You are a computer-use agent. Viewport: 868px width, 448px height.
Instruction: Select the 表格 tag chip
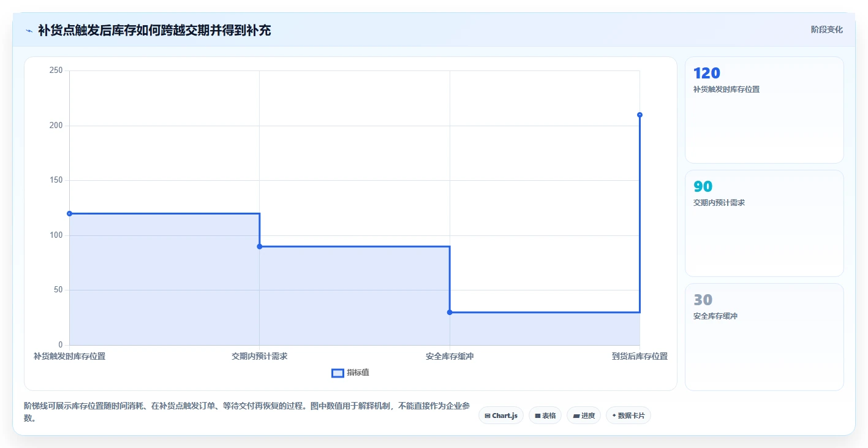[x=545, y=416]
